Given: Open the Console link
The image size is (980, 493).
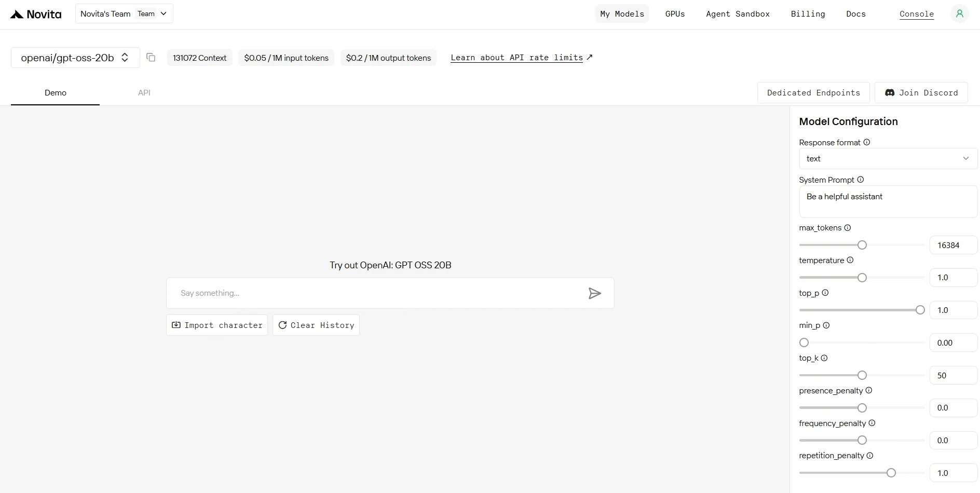Looking at the screenshot, I should coord(917,14).
